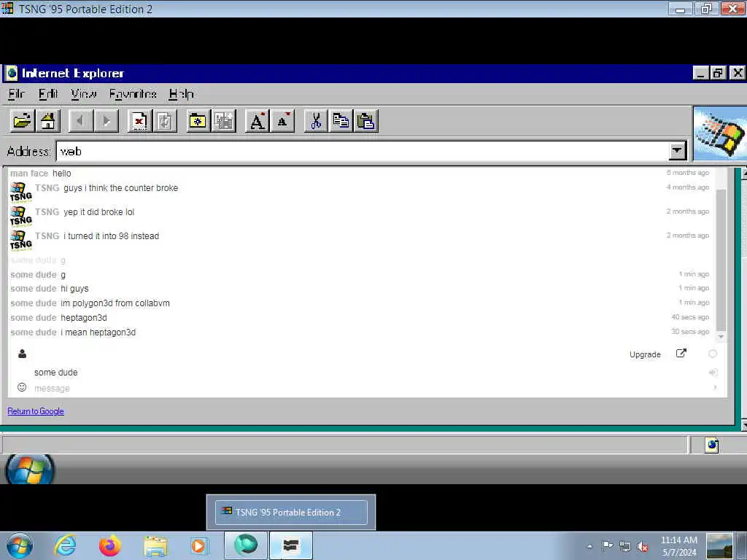Expand the Address bar dropdown arrow
The height and width of the screenshot is (560, 747).
coord(677,152)
